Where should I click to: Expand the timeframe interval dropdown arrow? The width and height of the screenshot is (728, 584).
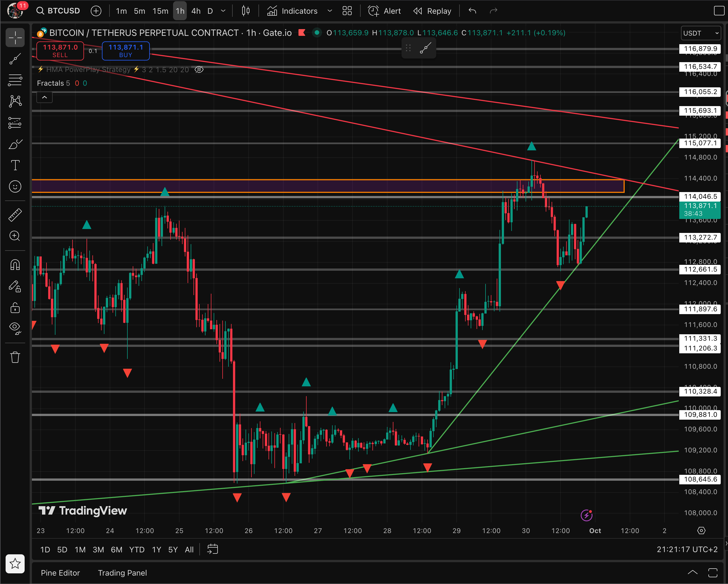click(x=223, y=11)
